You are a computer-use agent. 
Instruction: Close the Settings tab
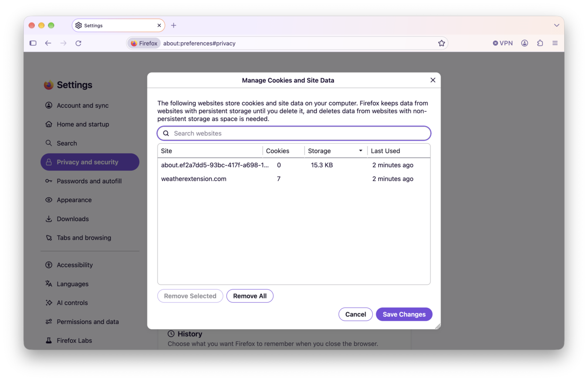click(x=159, y=25)
